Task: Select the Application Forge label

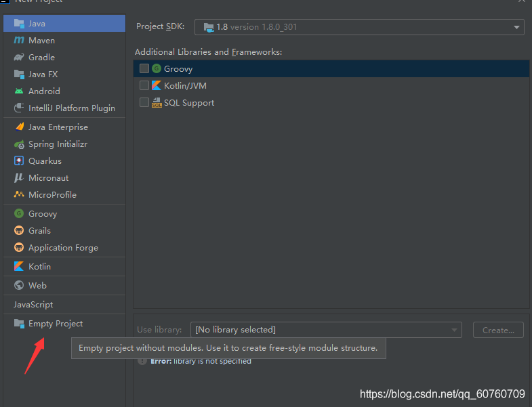Action: click(64, 248)
